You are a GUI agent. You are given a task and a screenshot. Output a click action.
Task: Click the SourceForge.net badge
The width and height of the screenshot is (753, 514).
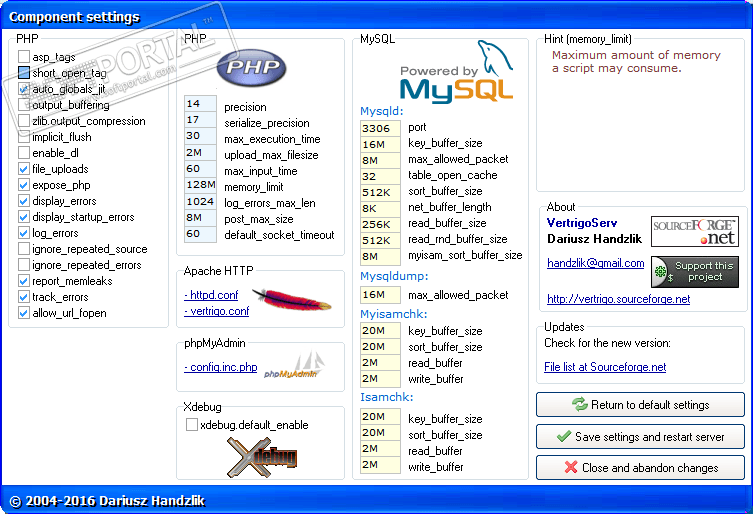(694, 231)
